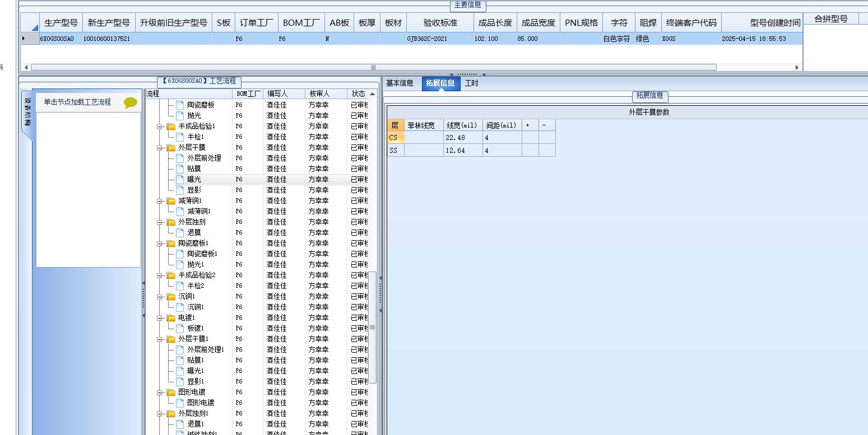
Task: Click the document icon beside 显影1
Action: (180, 382)
